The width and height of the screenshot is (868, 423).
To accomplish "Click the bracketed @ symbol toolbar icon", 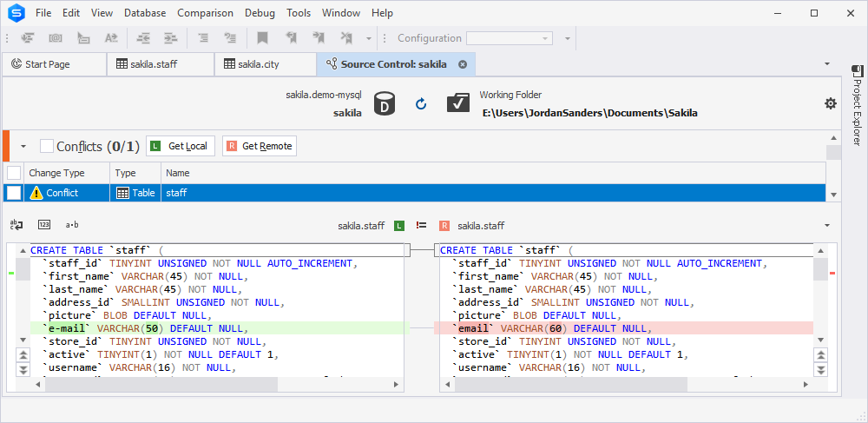I will (56, 37).
